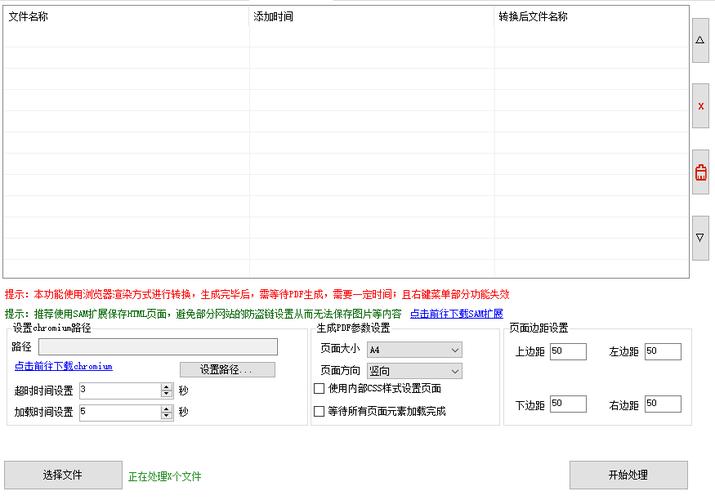Click the 右边距 input field
715x500 pixels.
[x=663, y=404]
